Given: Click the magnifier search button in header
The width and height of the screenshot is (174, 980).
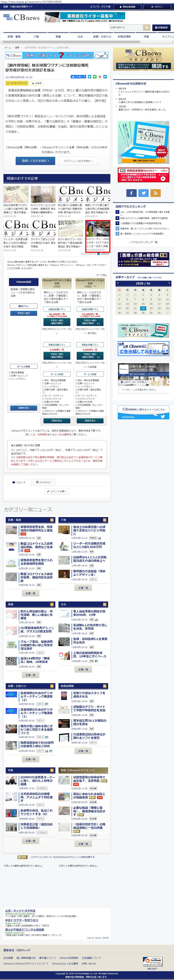Looking at the screenshot, I should tap(147, 27).
